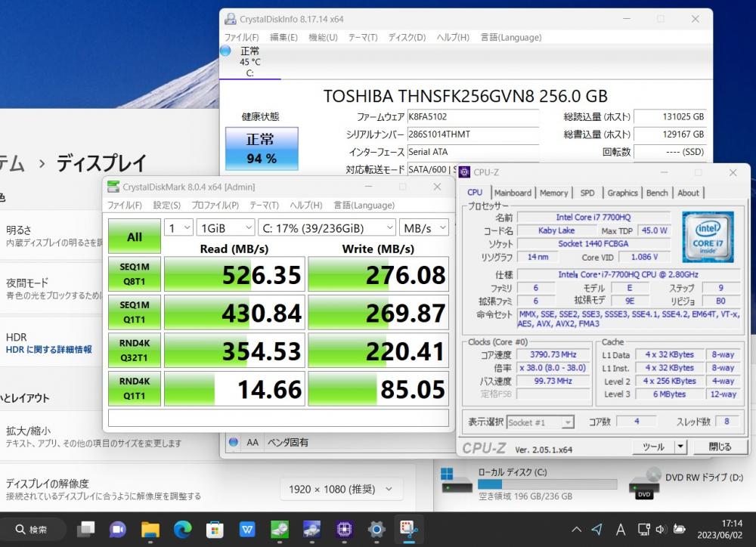Click the Intel Core i7 logo in CPU-Z

coord(708,236)
